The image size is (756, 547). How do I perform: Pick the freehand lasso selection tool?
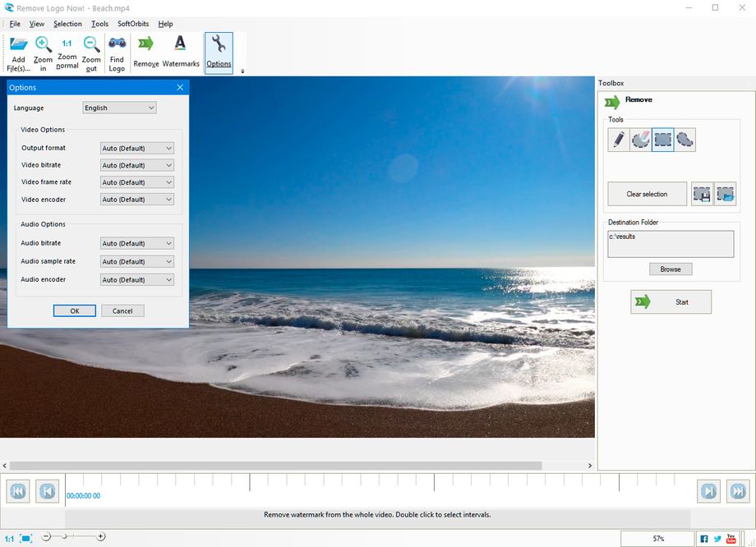[686, 140]
